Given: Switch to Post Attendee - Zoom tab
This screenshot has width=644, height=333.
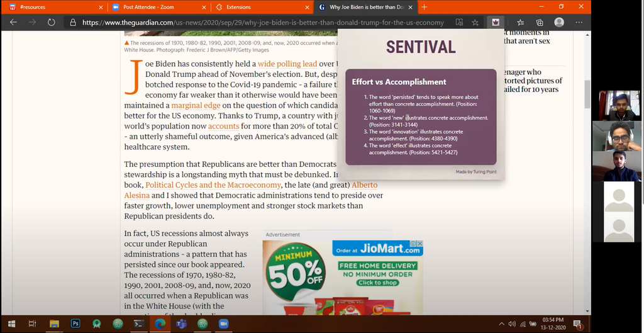Looking at the screenshot, I should click(159, 8).
